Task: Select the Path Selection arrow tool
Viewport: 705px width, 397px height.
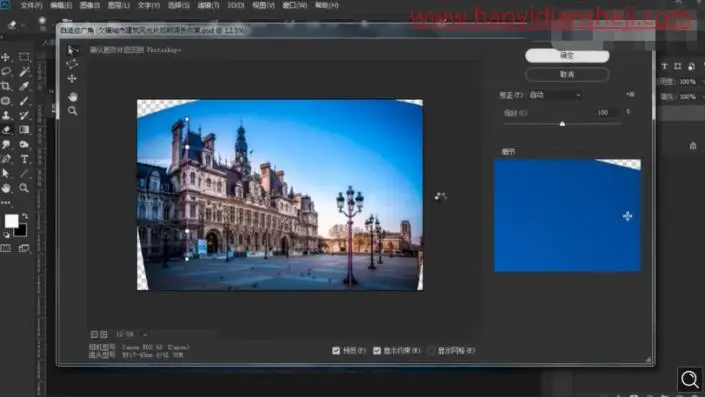Action: coord(6,173)
